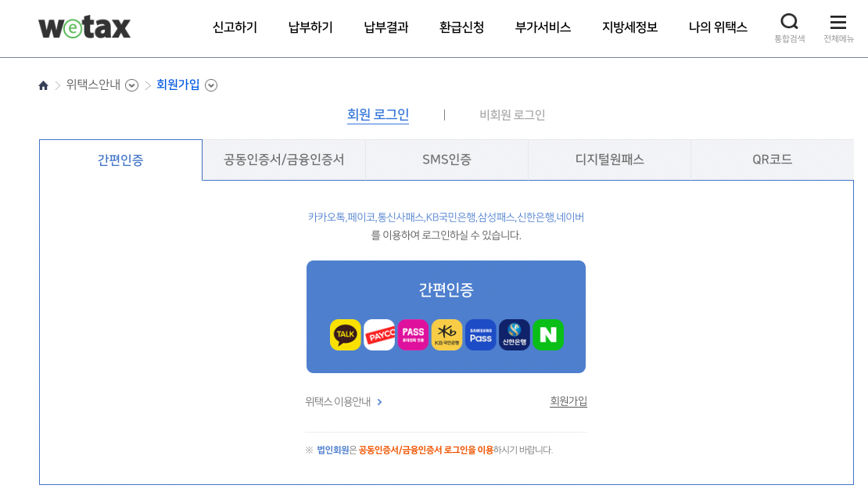Click the blue 간편인증 button title

pos(447,289)
